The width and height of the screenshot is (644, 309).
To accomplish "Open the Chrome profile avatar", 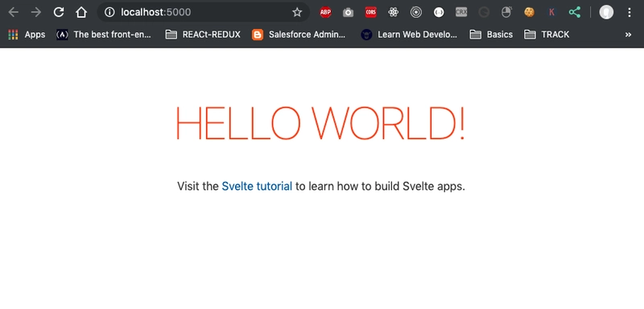I will click(x=606, y=12).
